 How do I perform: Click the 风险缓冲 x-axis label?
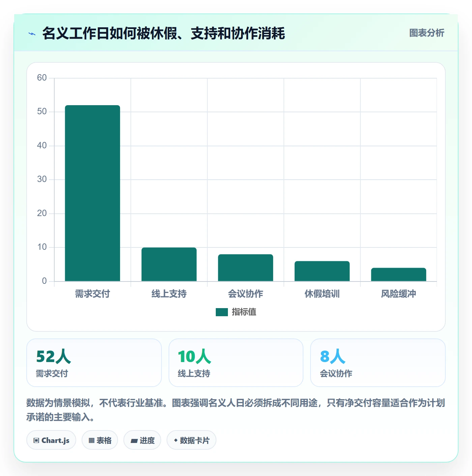tap(399, 294)
